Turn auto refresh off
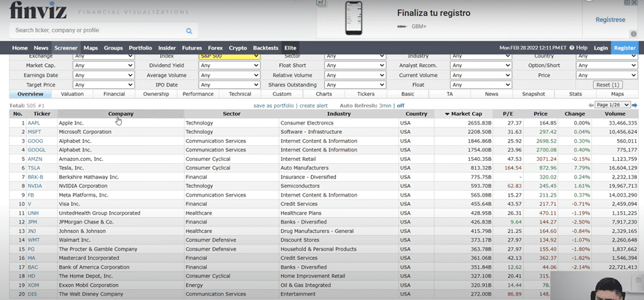This screenshot has width=644, height=300. coord(400,106)
